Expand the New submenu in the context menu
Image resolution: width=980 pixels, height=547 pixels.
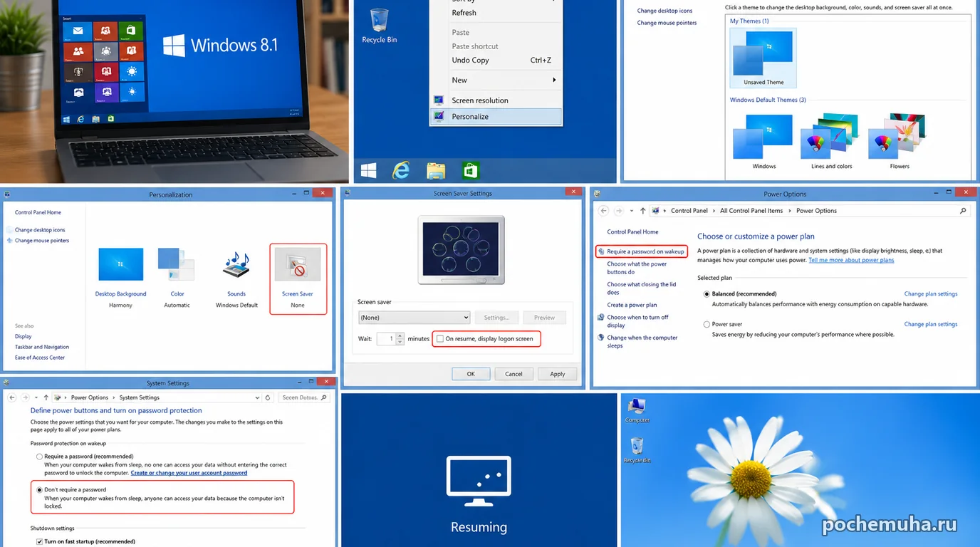tap(496, 80)
